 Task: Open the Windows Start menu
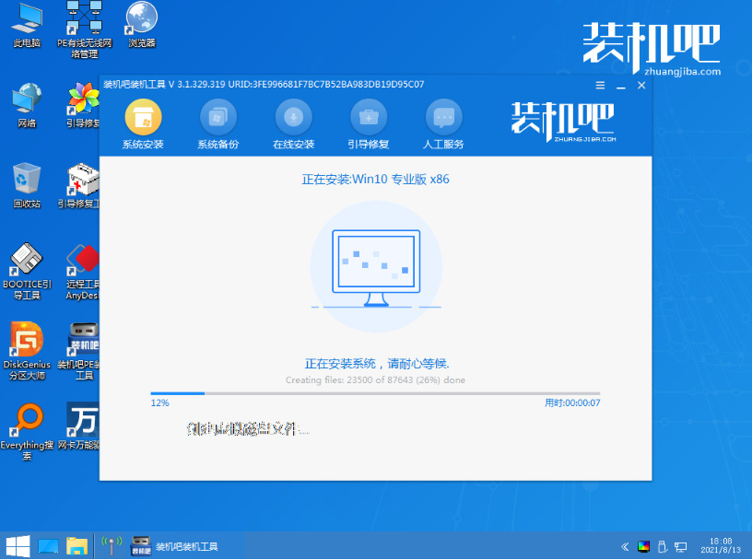click(17, 545)
